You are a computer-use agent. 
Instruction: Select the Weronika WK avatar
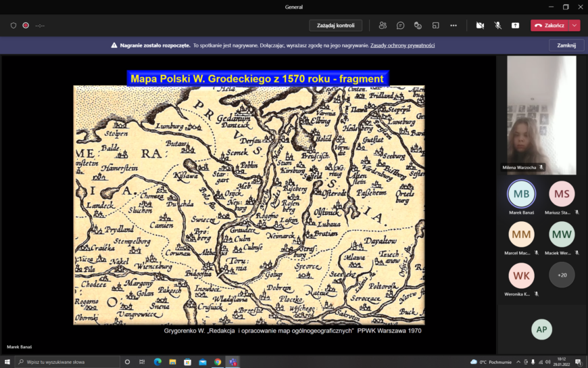coord(521,275)
